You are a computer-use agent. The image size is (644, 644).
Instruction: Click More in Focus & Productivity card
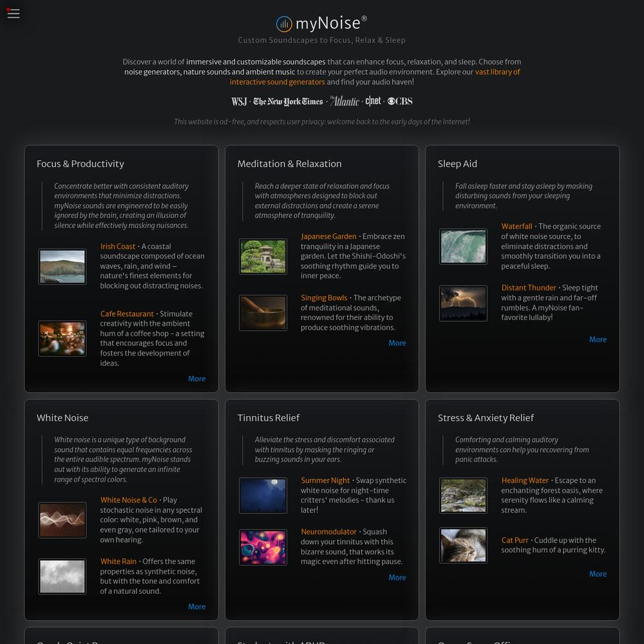click(x=196, y=379)
